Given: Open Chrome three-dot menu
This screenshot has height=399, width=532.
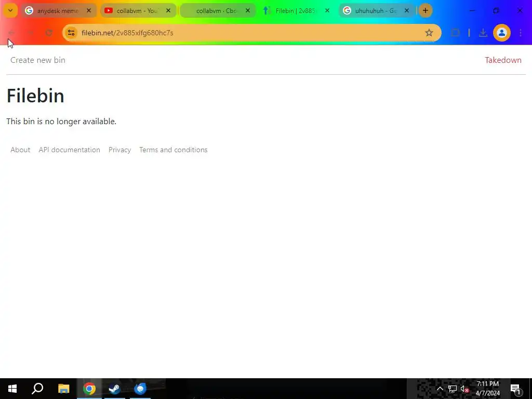Looking at the screenshot, I should pyautogui.click(x=521, y=33).
